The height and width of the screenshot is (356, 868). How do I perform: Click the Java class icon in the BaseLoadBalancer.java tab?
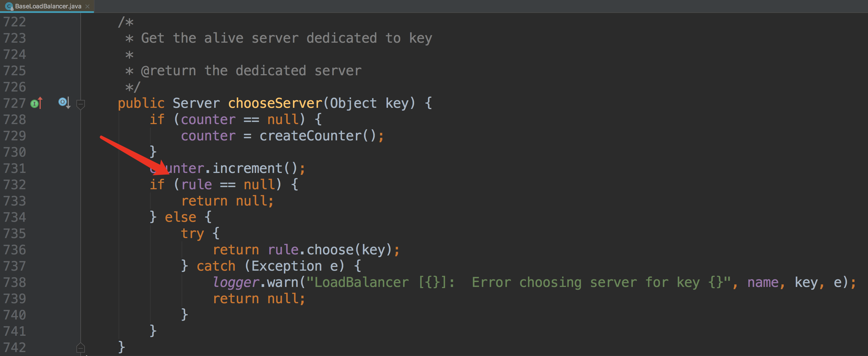tap(9, 6)
